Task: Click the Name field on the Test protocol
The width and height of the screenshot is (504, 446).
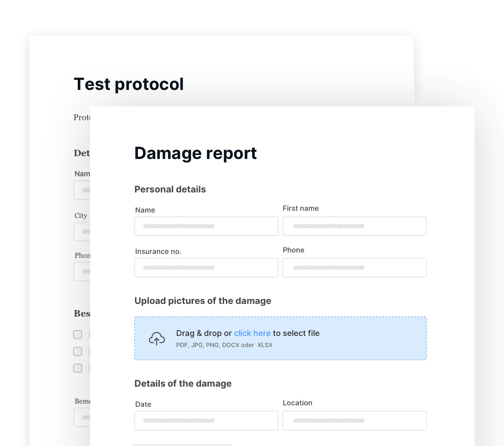Action: (82, 190)
